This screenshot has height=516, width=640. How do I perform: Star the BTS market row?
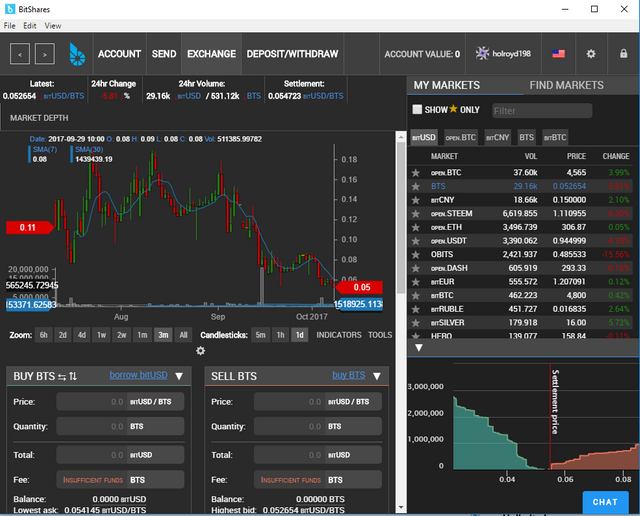click(x=416, y=186)
